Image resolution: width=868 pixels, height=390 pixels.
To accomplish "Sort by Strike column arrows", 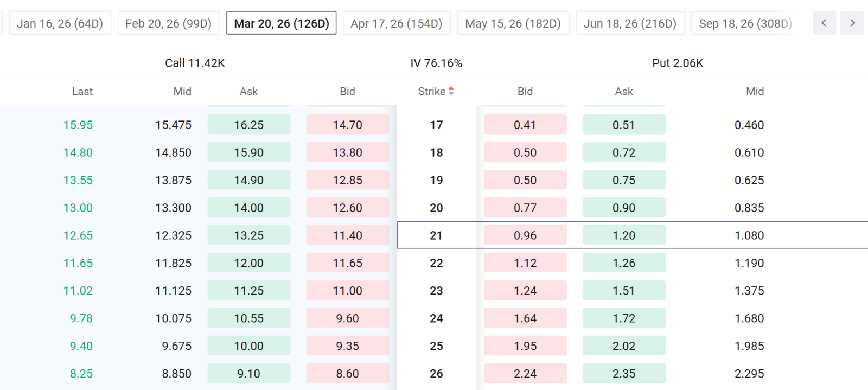I will click(x=451, y=91).
